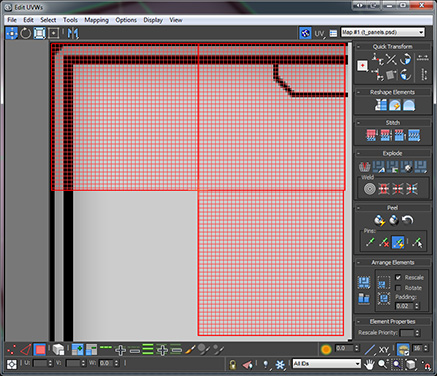Click the Space Vertically icon

point(424,74)
